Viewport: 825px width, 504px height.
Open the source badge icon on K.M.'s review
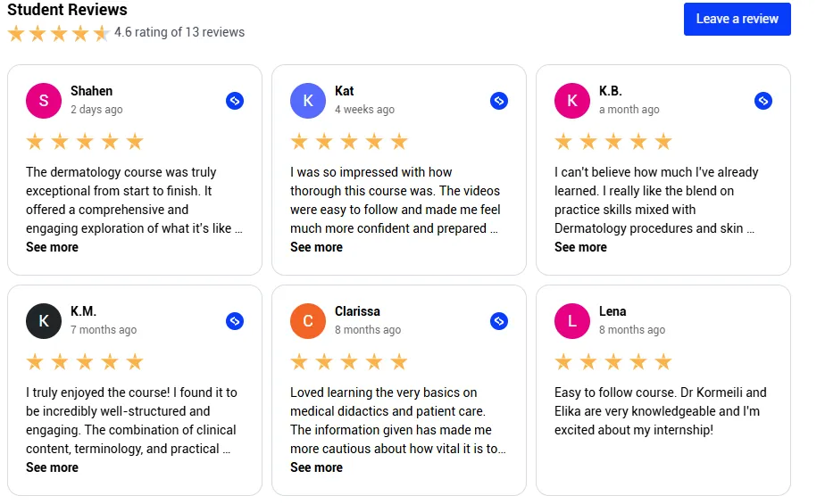coord(235,320)
